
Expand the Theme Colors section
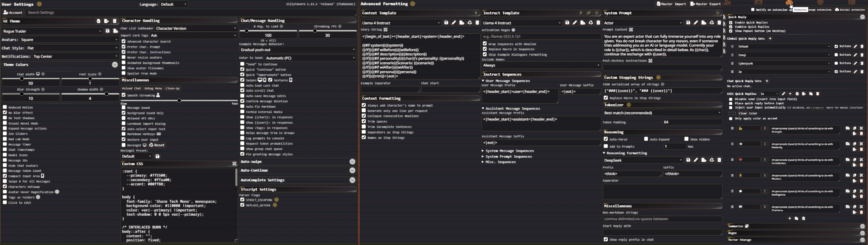[x=115, y=65]
